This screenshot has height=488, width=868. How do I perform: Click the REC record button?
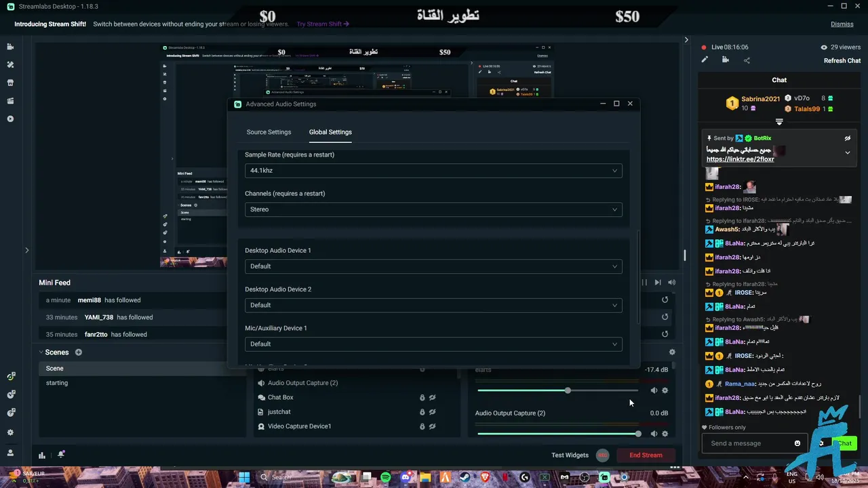[x=603, y=455]
